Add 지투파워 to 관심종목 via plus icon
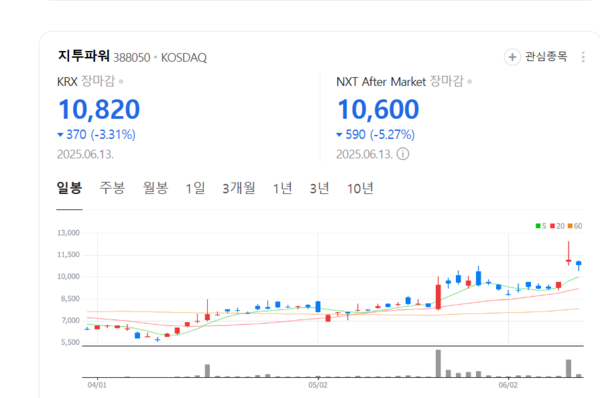The height and width of the screenshot is (398, 600). tap(512, 57)
